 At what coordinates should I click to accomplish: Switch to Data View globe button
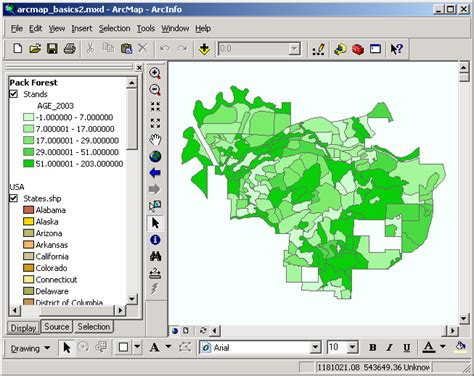click(175, 331)
